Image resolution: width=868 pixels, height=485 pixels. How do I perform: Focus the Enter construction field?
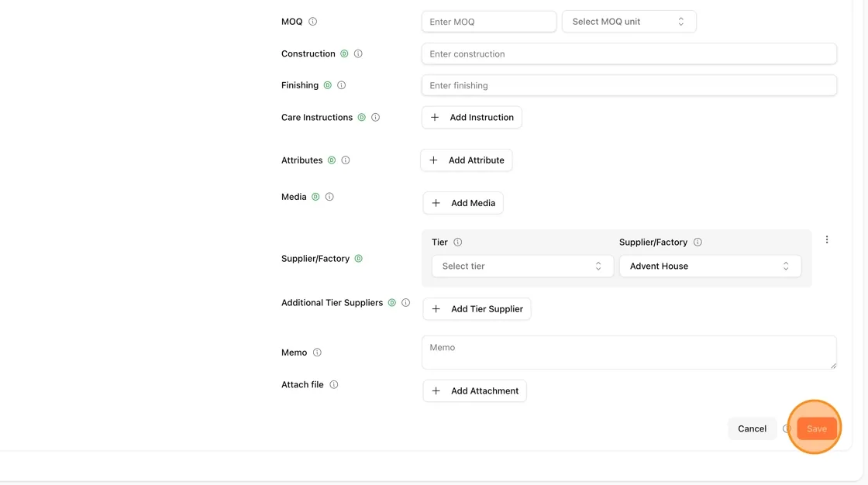click(629, 53)
